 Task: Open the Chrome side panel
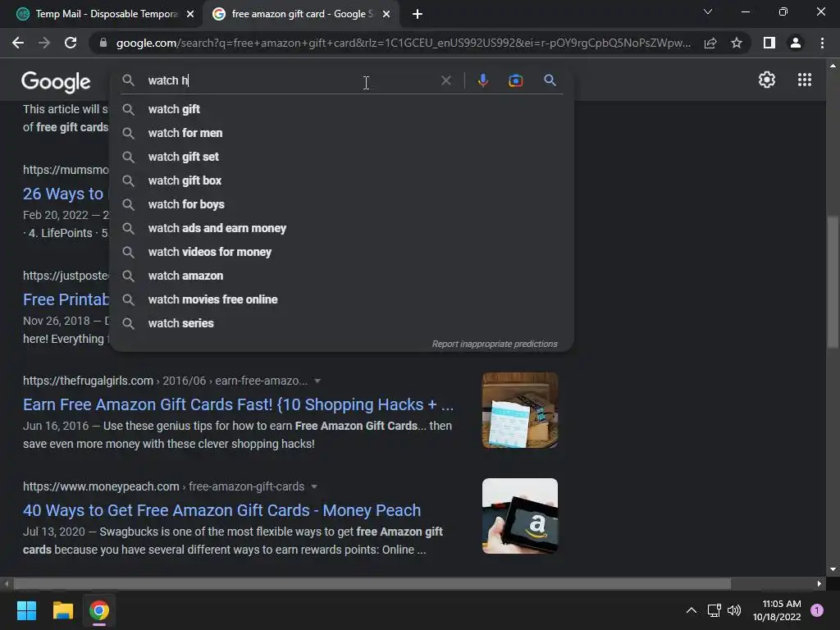(x=769, y=43)
